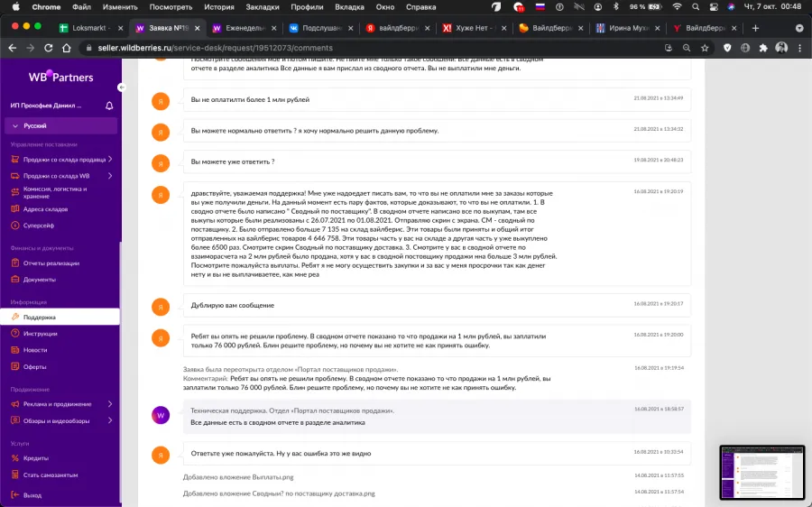The image size is (812, 507).
Task: Click Chrome forward arrow
Action: (x=31, y=48)
